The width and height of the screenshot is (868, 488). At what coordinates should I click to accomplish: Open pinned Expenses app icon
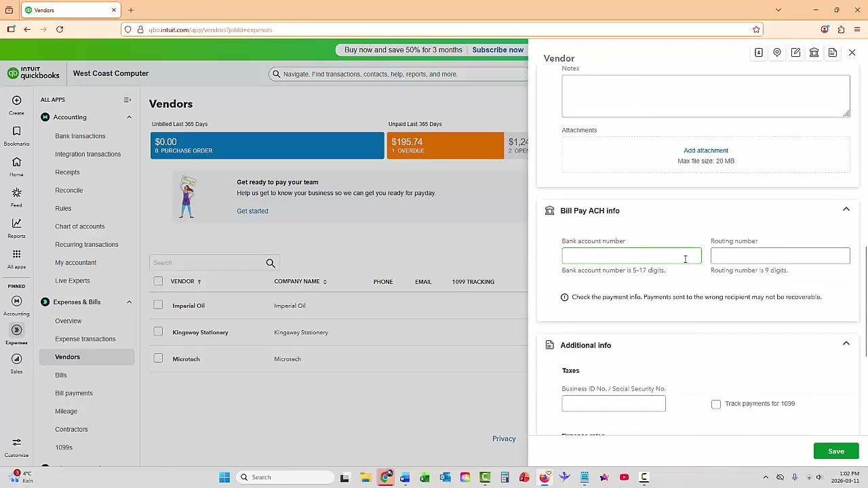tap(16, 330)
